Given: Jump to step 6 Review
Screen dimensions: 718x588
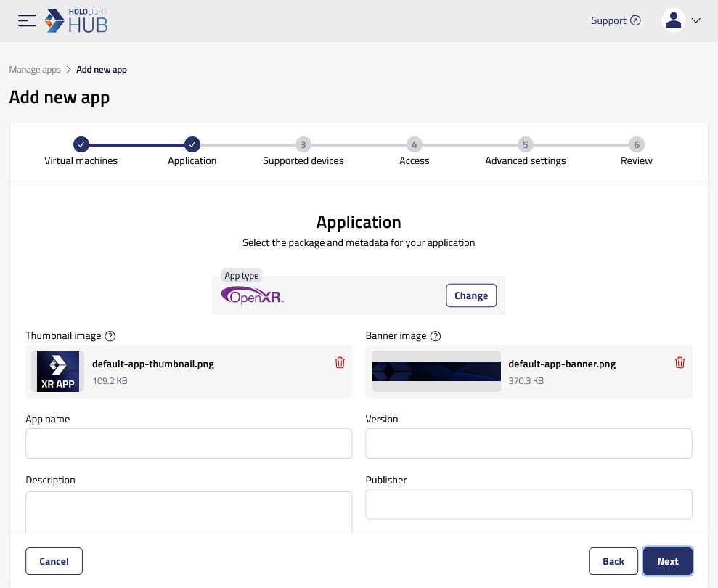Looking at the screenshot, I should pyautogui.click(x=637, y=144).
